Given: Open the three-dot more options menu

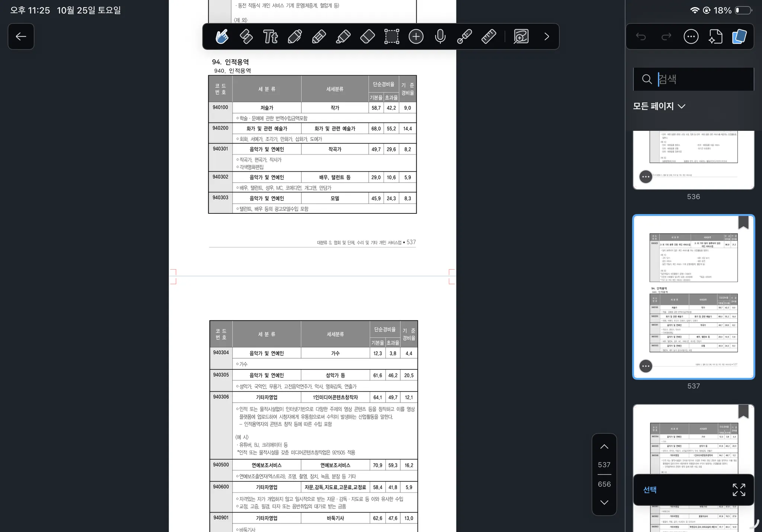Looking at the screenshot, I should (691, 36).
